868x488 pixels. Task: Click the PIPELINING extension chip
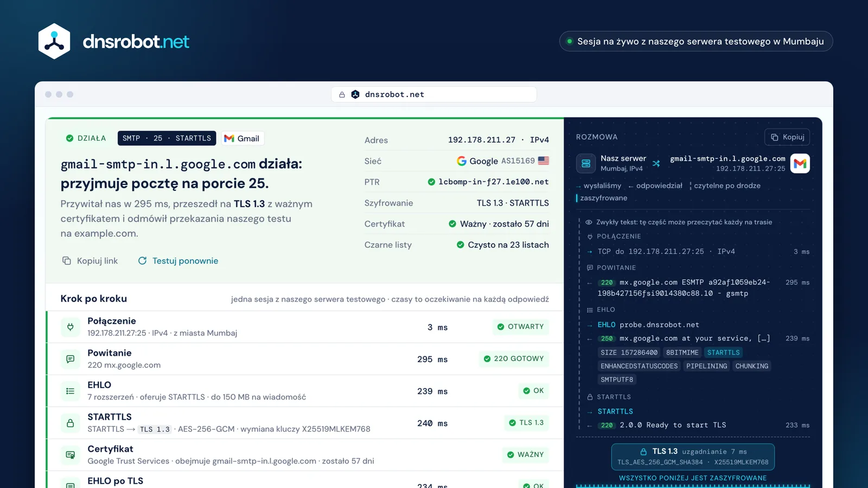[706, 366]
